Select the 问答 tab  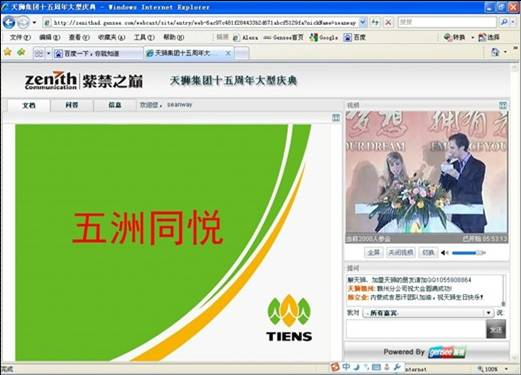pos(72,105)
